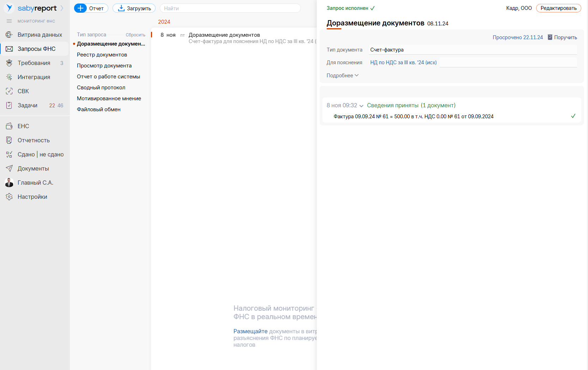Click the Поручить clipboard icon

[550, 37]
